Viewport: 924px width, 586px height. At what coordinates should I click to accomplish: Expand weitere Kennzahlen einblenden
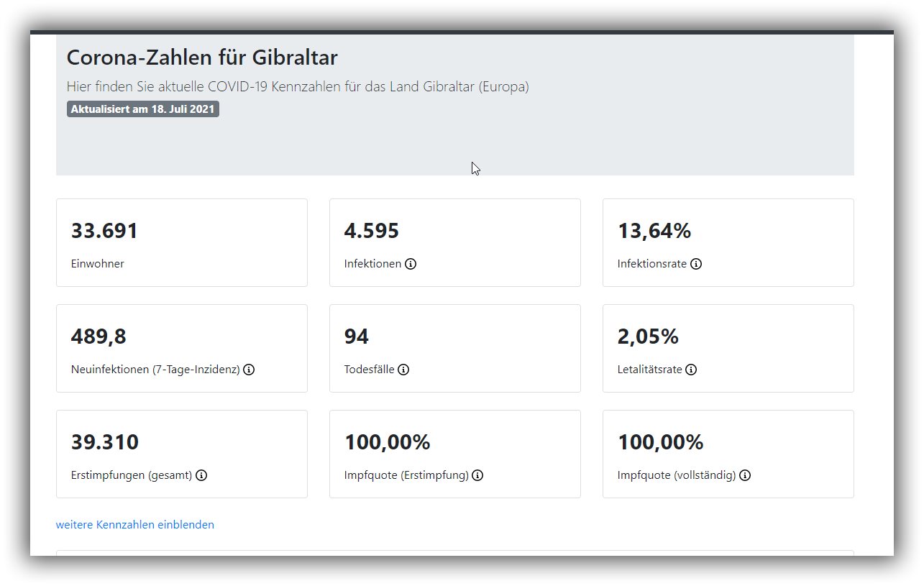point(135,525)
